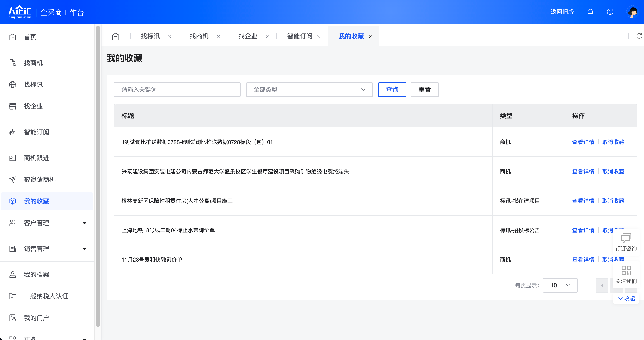644x340 pixels.
Task: Close the 智能订阅 tab
Action: [319, 37]
